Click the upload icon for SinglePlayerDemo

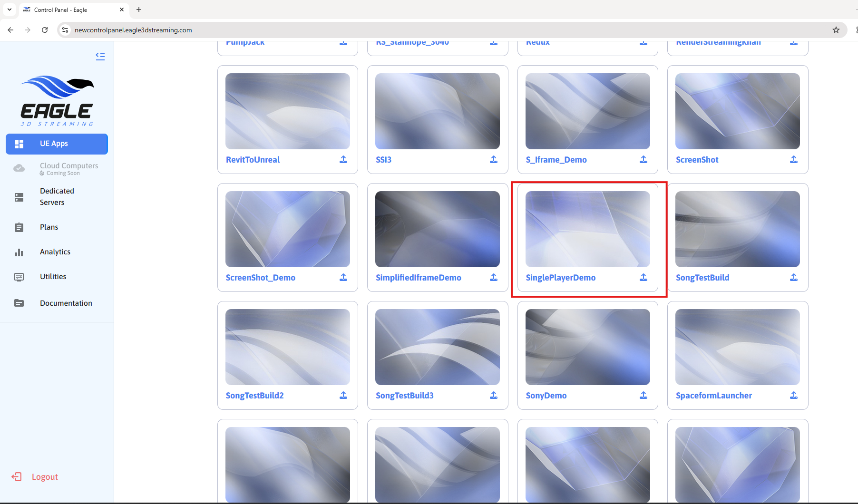(x=643, y=278)
